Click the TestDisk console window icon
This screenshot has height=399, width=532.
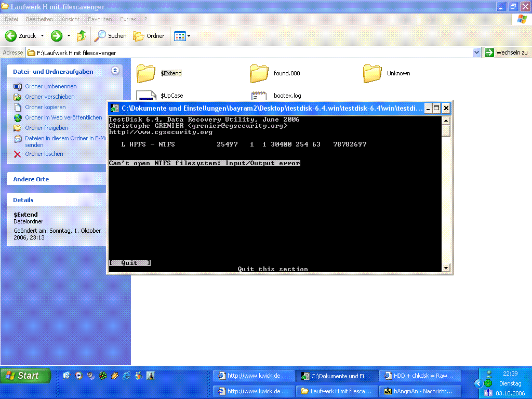pyautogui.click(x=115, y=108)
